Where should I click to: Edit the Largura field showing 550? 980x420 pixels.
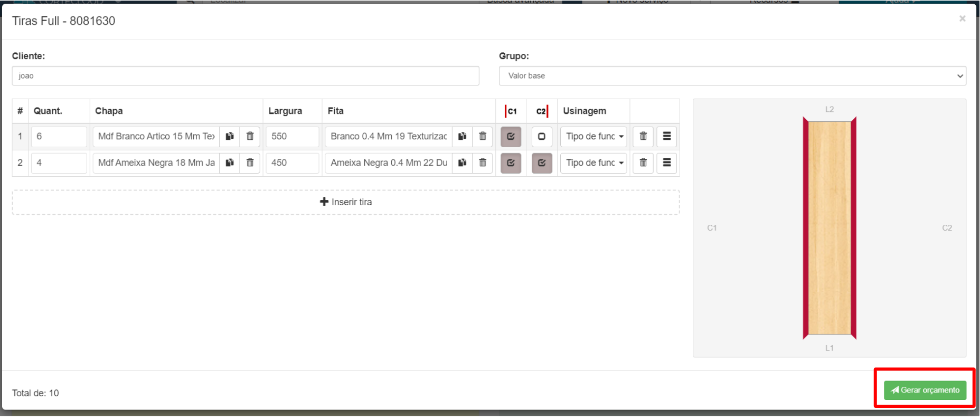[293, 137]
